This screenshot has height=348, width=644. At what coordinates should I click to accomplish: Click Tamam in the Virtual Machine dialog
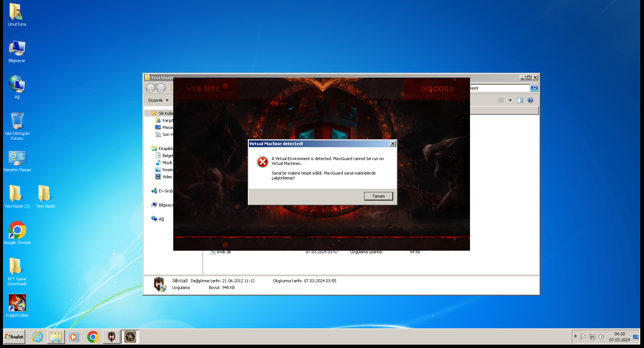(x=378, y=196)
